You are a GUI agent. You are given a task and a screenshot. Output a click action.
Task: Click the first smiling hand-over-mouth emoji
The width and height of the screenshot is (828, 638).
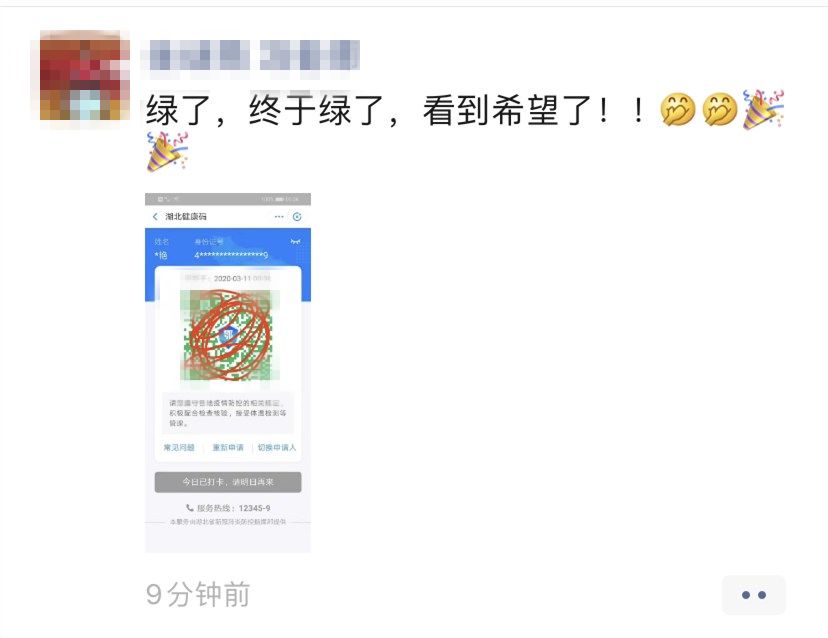coord(678,110)
